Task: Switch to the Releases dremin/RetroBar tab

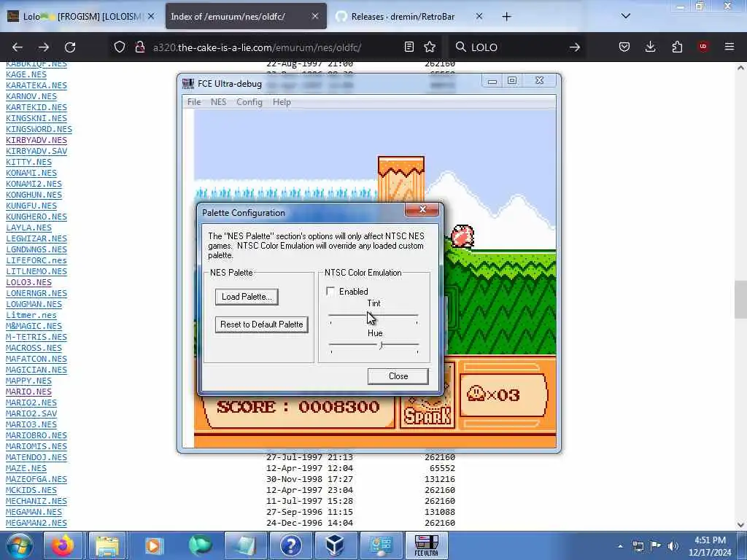Action: click(x=410, y=17)
